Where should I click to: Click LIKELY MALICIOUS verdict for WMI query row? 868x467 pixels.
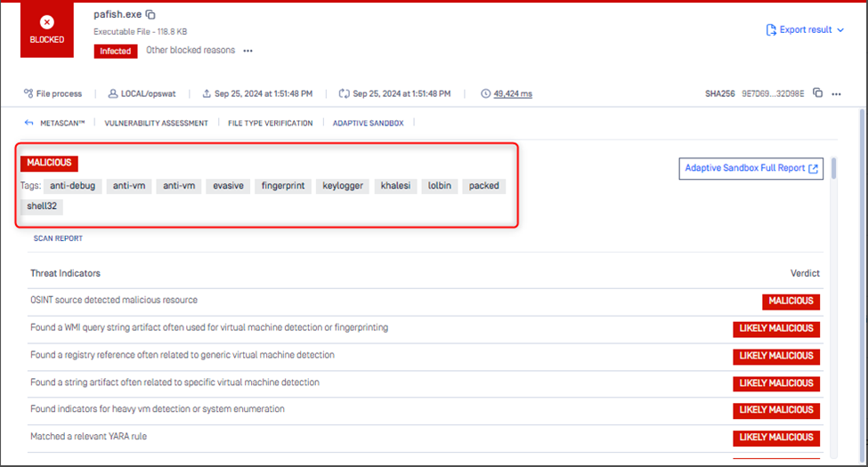pyautogui.click(x=776, y=329)
